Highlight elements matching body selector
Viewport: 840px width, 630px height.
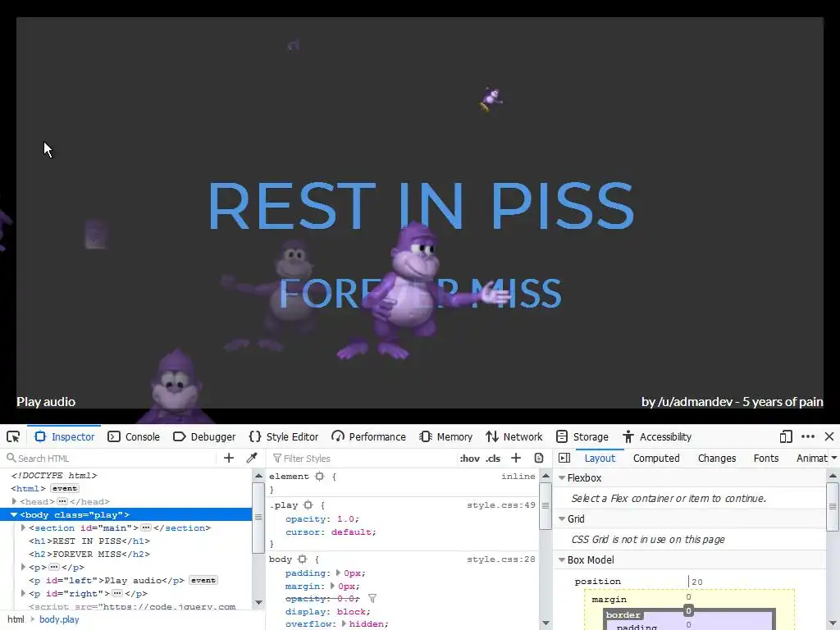click(x=302, y=559)
